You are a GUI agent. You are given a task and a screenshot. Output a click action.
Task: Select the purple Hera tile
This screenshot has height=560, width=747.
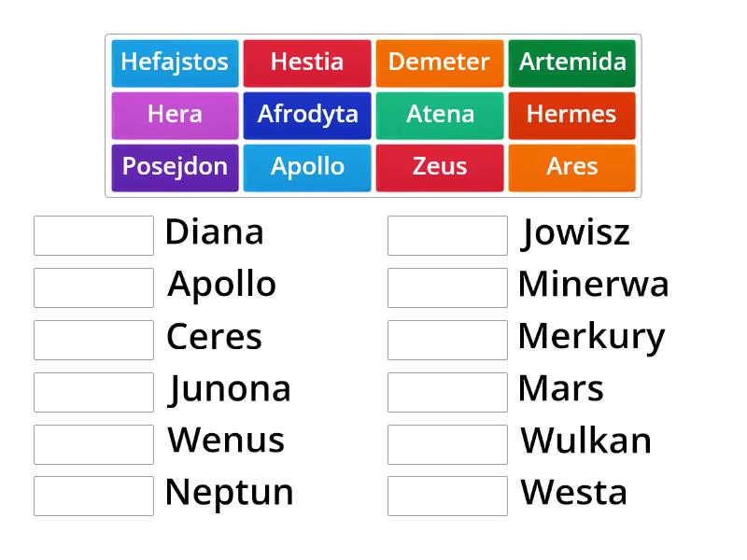pos(175,116)
